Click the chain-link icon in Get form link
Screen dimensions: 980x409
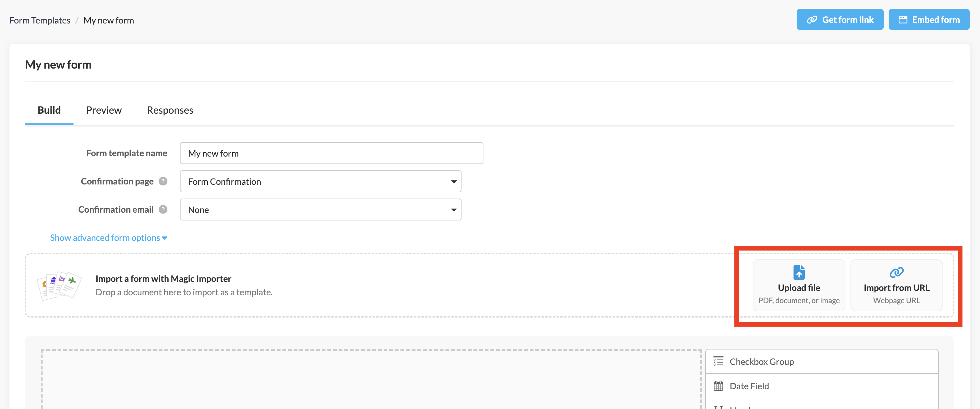coord(812,20)
